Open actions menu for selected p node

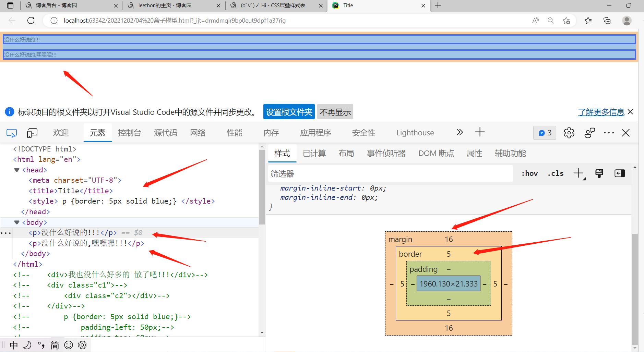point(6,233)
